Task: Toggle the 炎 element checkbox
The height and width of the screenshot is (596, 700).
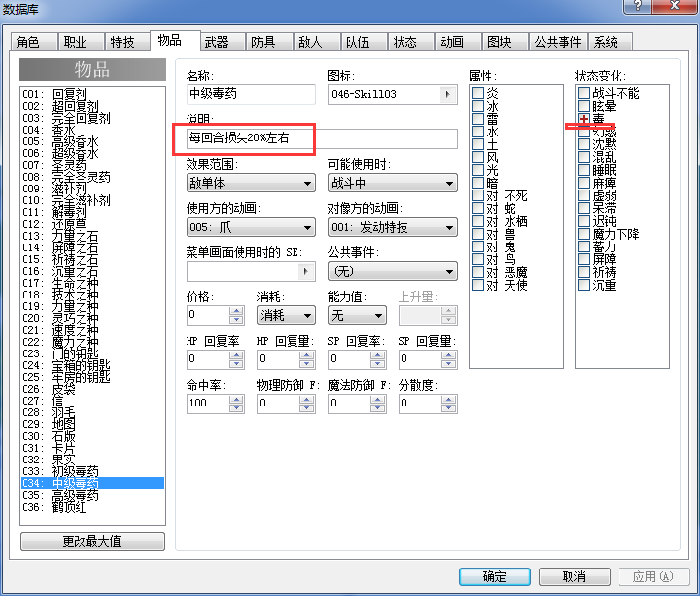Action: (x=478, y=93)
